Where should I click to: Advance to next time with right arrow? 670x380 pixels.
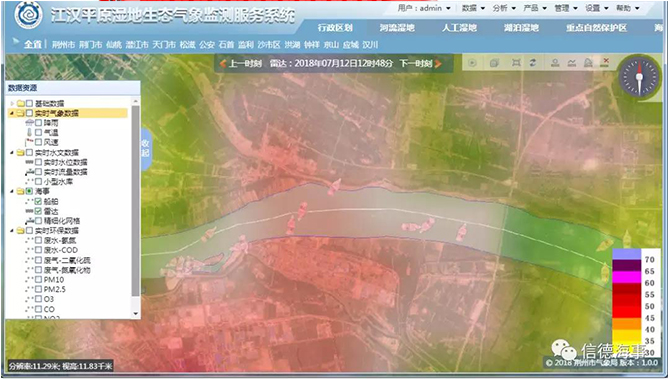pos(438,64)
